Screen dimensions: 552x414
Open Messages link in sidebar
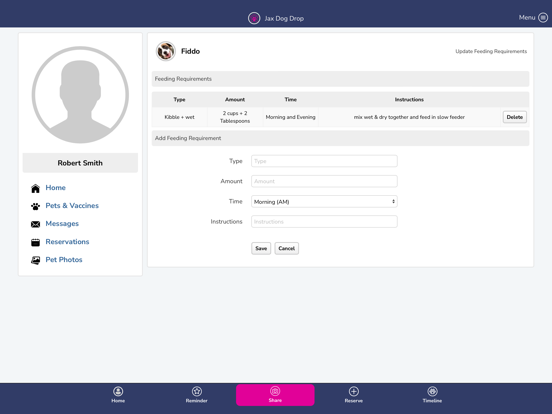click(x=62, y=224)
